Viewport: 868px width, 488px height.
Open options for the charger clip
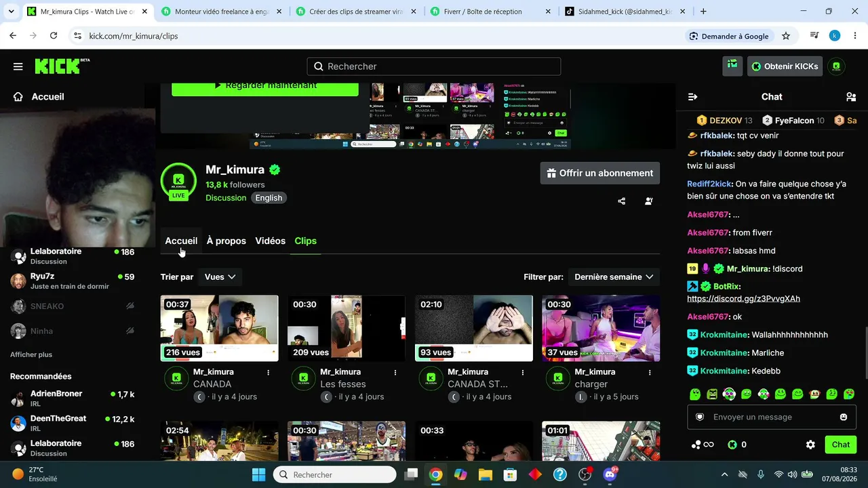pos(650,372)
